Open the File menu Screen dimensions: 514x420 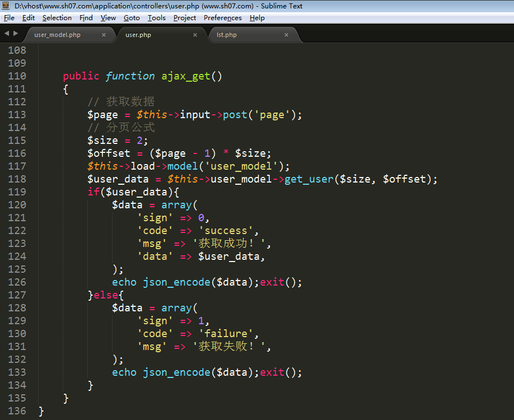coord(9,18)
